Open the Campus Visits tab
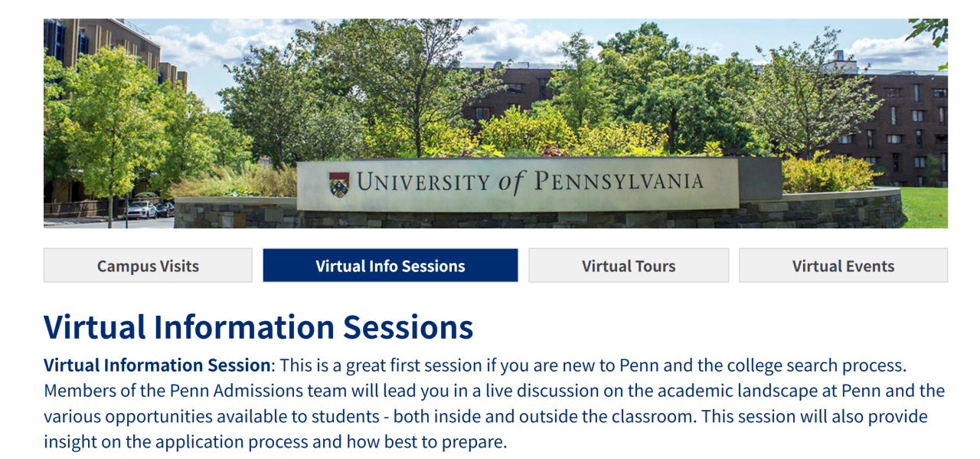The height and width of the screenshot is (459, 980). 148,265
